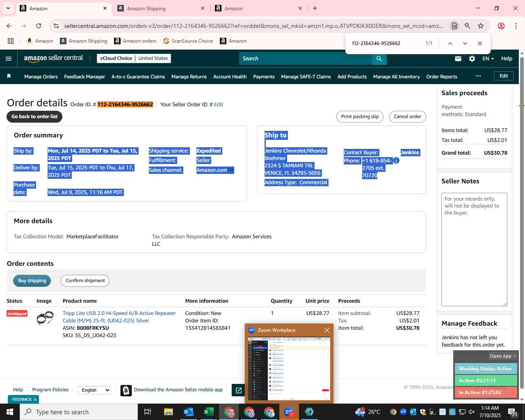Click the Amazon mobile app logo icon
Screen dimensions: 525x420
pos(126,390)
